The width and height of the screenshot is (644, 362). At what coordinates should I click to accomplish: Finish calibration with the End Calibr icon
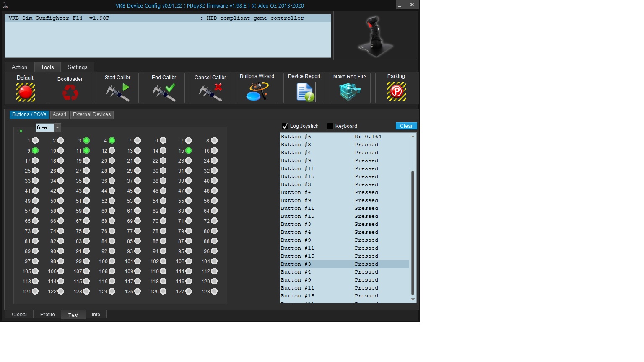click(164, 92)
